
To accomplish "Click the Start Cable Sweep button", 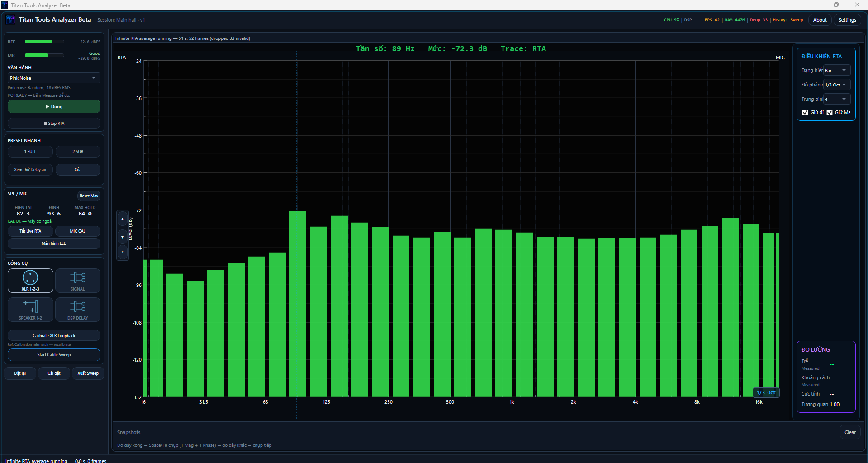I will coord(54,355).
